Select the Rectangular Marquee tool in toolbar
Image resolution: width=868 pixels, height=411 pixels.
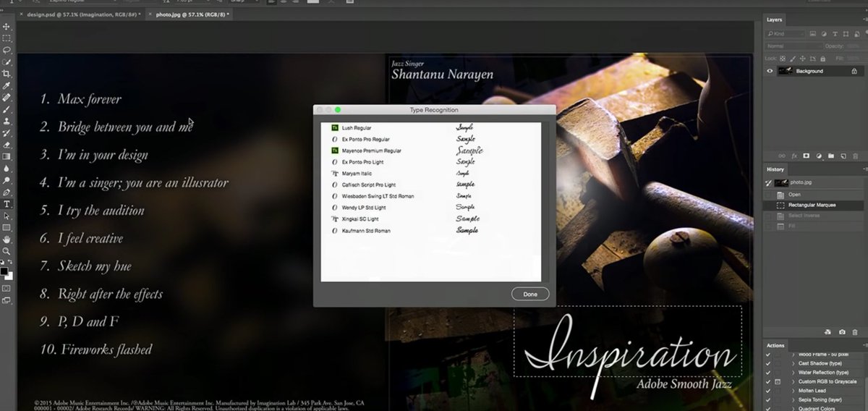(x=7, y=38)
